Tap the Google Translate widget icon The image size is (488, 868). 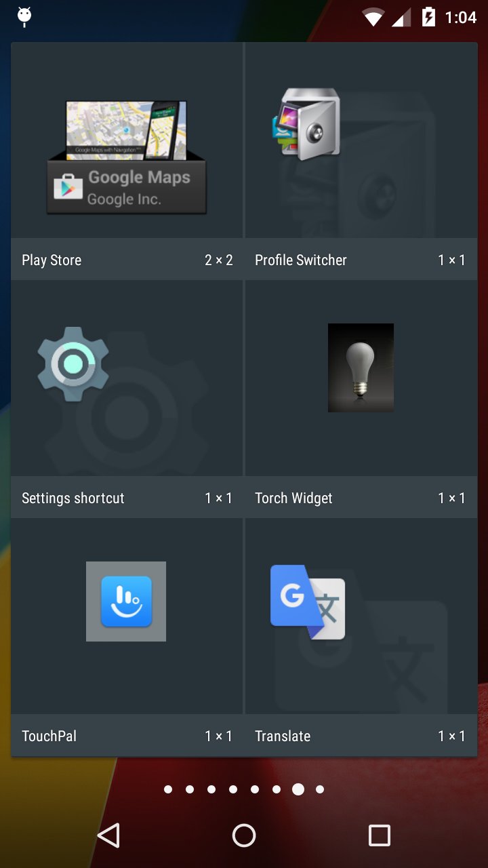tap(308, 602)
